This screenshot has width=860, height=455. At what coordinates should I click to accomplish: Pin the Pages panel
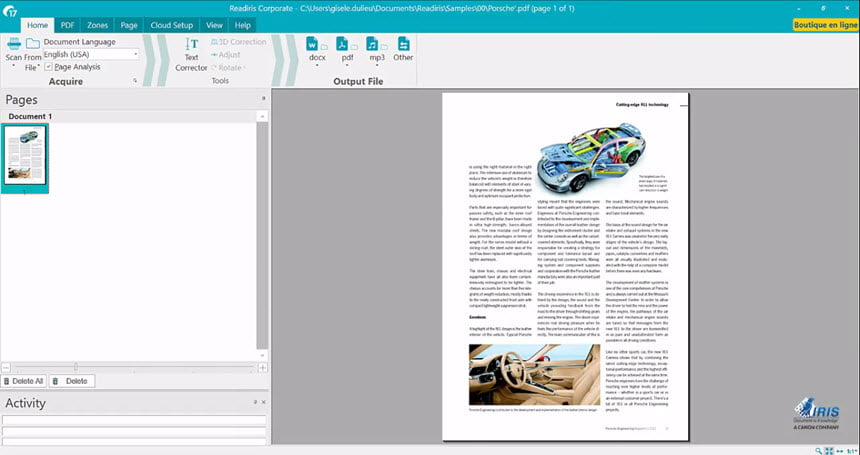pos(263,98)
